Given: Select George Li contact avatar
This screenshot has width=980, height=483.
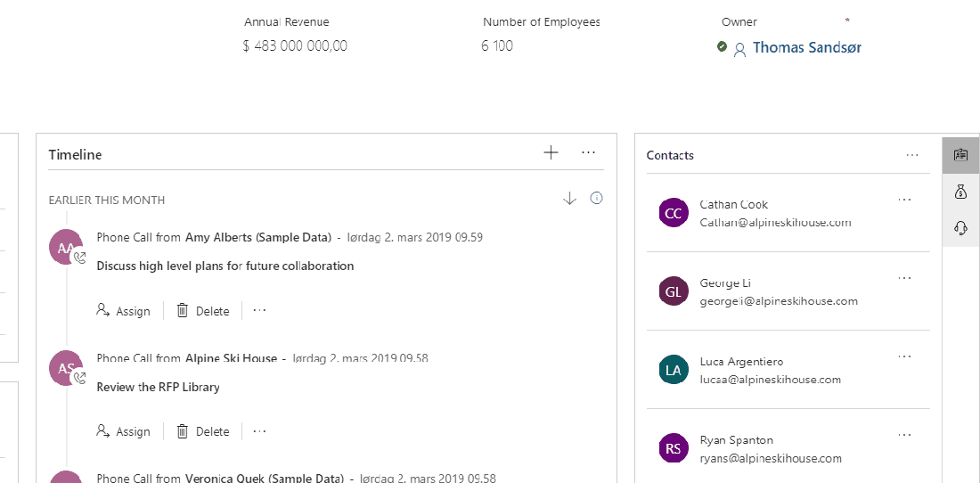Looking at the screenshot, I should 674,291.
